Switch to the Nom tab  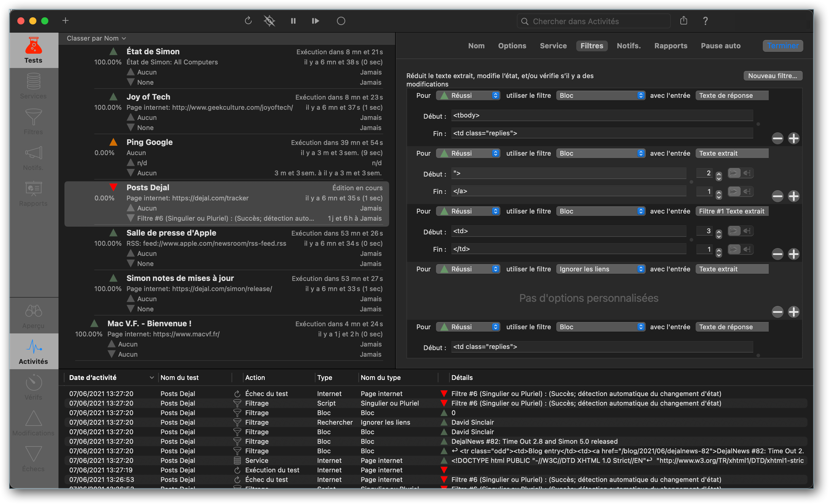tap(476, 46)
